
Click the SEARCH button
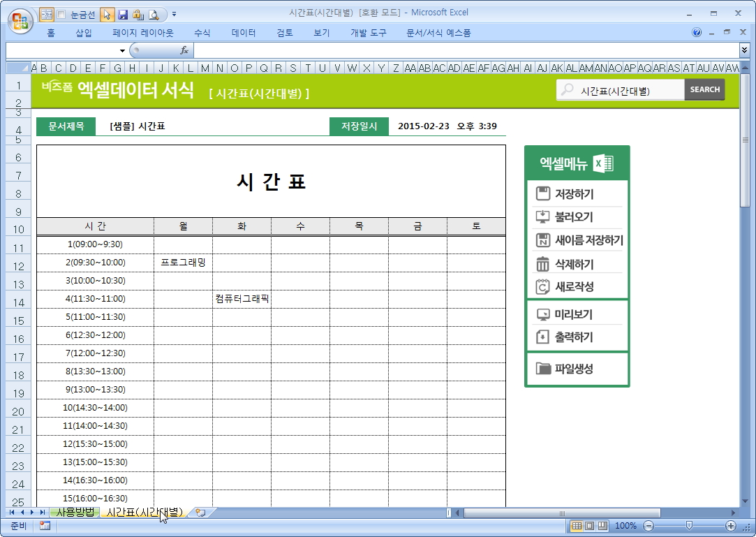click(x=704, y=89)
